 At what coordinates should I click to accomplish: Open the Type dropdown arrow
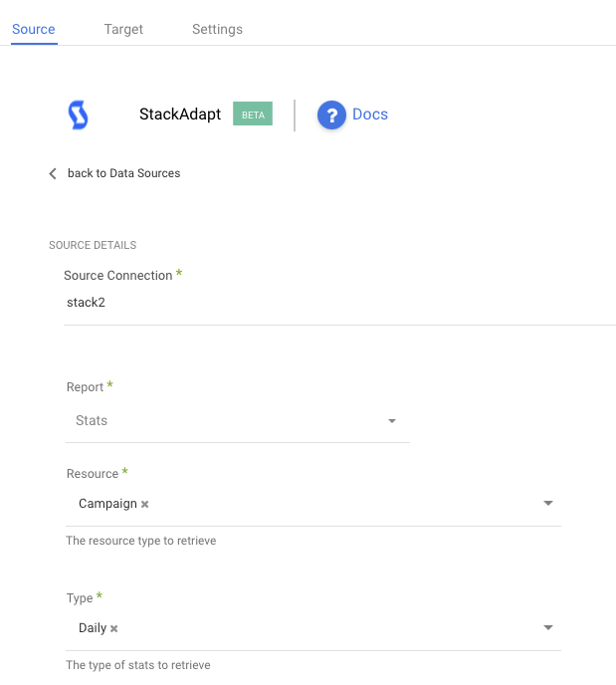[548, 628]
